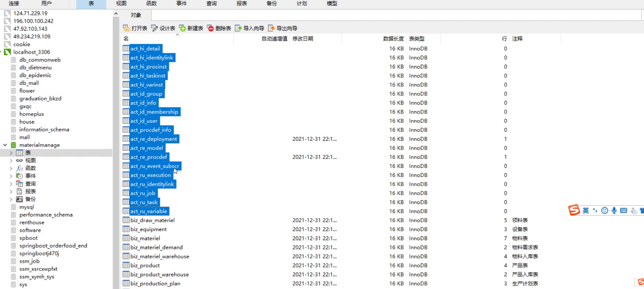
Task: Select table biz_production_plan
Action: (x=155, y=283)
